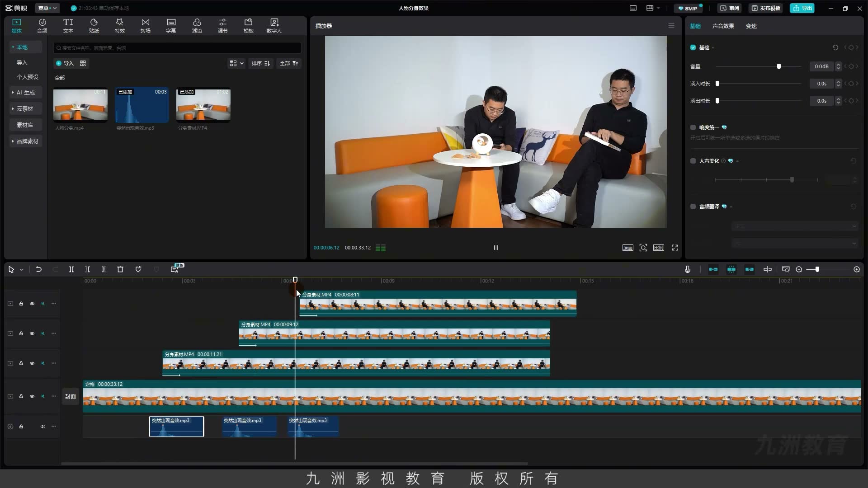Enter fullscreen preview in player
The image size is (868, 488).
[x=675, y=248]
